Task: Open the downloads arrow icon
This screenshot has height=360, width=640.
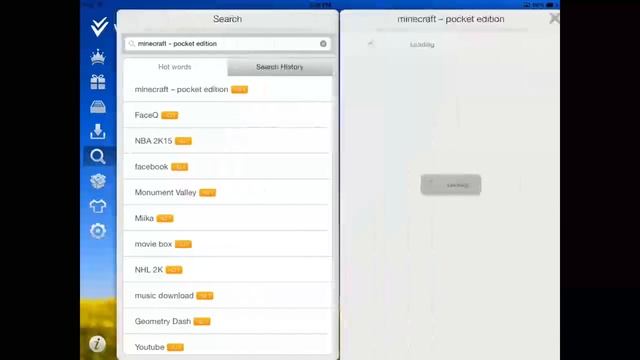Action: tap(98, 131)
